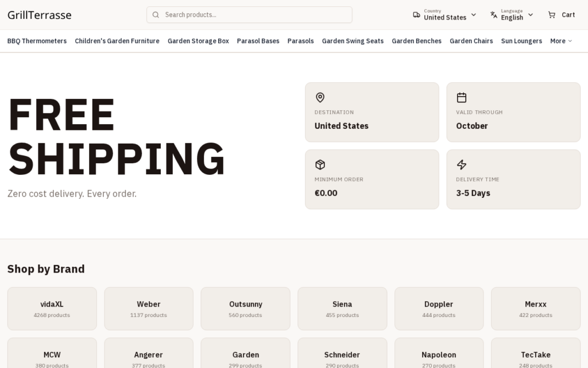This screenshot has height=368, width=588.
Task: Focus the Search products field
Action: pyautogui.click(x=249, y=14)
